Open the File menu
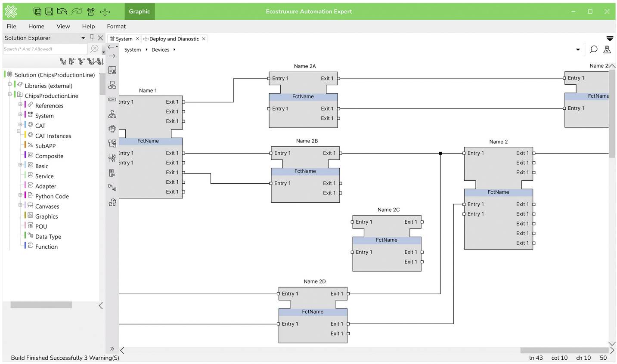The width and height of the screenshot is (617, 364). click(12, 26)
